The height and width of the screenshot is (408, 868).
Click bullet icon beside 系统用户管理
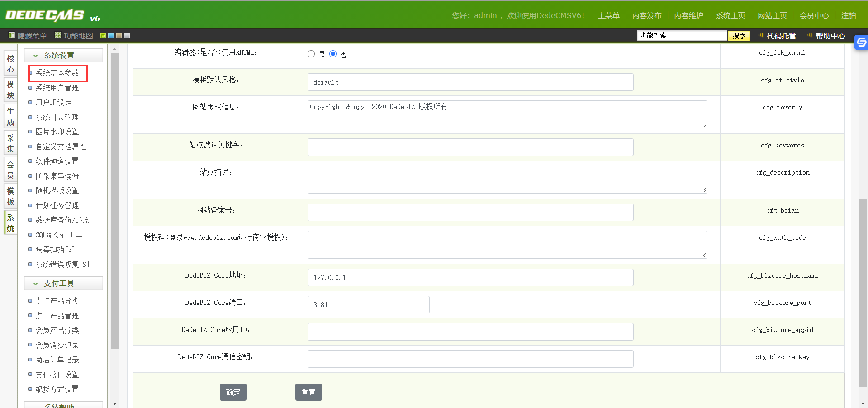(x=30, y=88)
